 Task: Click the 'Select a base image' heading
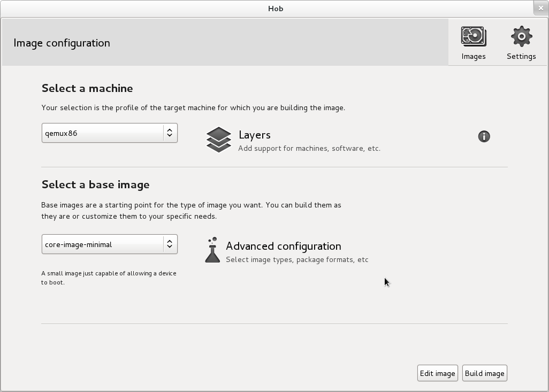[96, 185]
